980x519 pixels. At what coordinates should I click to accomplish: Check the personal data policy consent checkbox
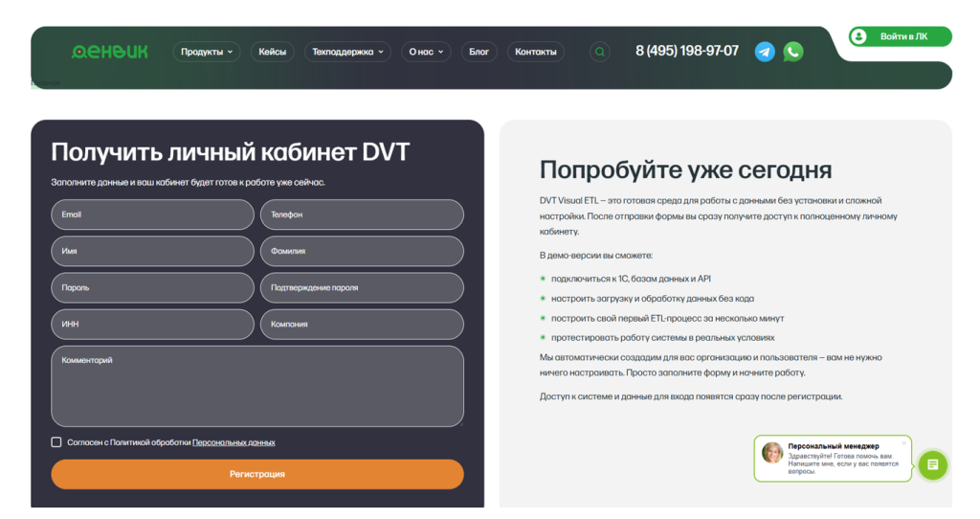pyautogui.click(x=56, y=442)
